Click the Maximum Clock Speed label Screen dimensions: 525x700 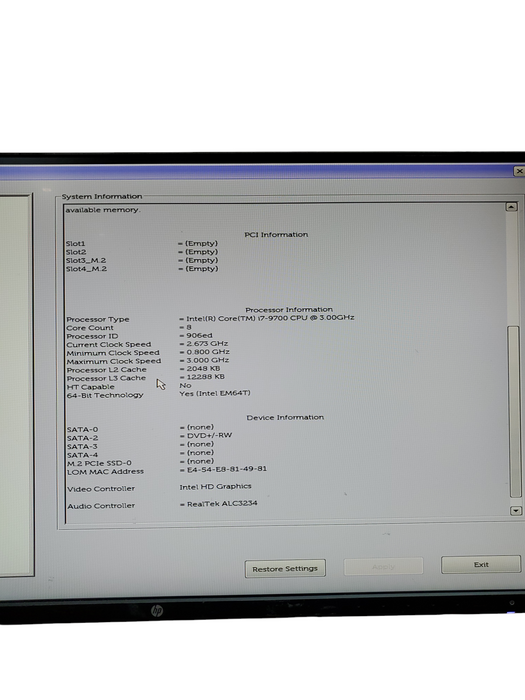pyautogui.click(x=114, y=362)
